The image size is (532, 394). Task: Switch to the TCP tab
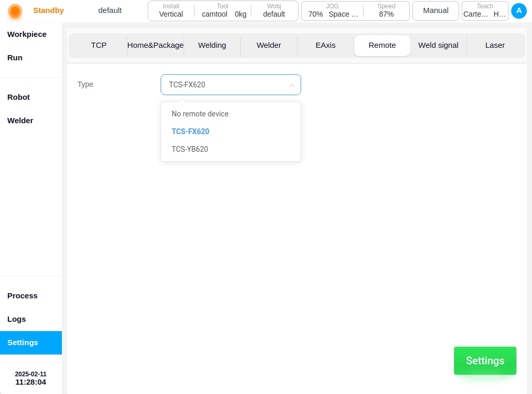click(x=99, y=45)
